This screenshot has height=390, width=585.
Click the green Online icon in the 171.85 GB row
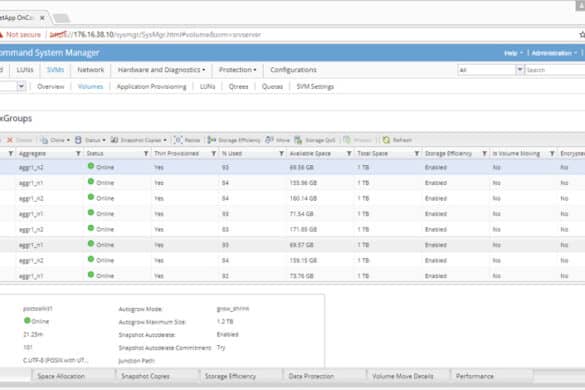tap(91, 228)
